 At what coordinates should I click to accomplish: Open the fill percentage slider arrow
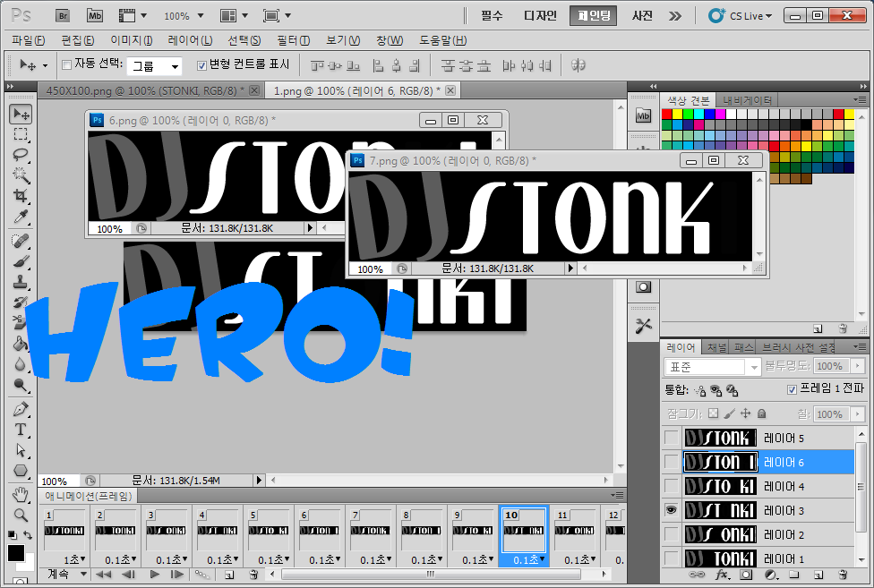[858, 413]
